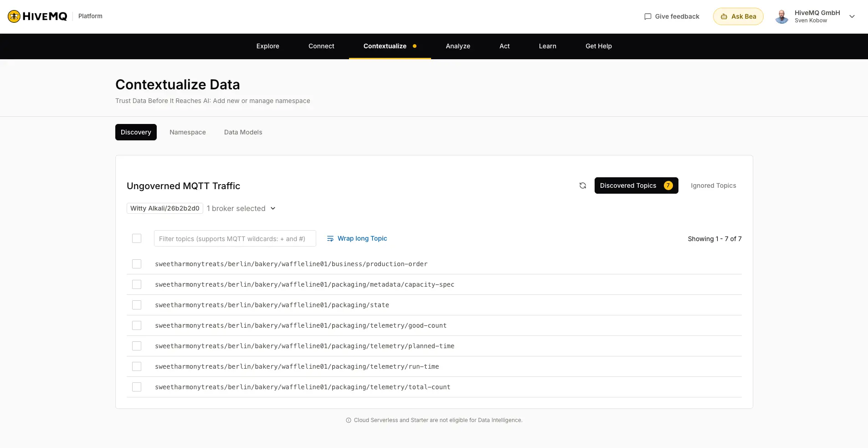Open the Act nav item
The image size is (868, 448).
504,46
